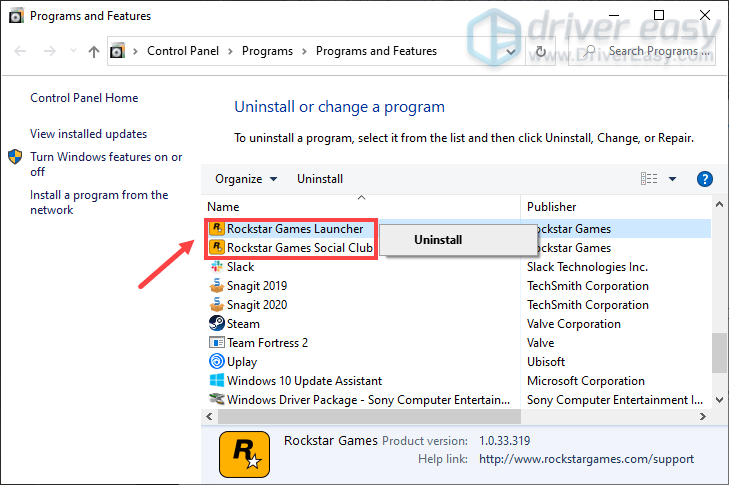Click the rockstargames.com/support help link
The height and width of the screenshot is (485, 729).
[x=586, y=459]
